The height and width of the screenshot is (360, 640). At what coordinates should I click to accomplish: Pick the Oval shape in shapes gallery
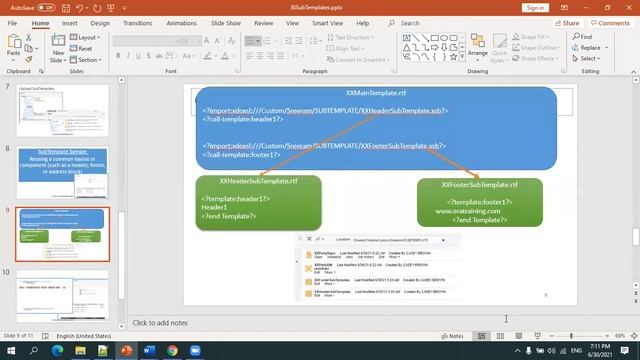click(x=444, y=38)
